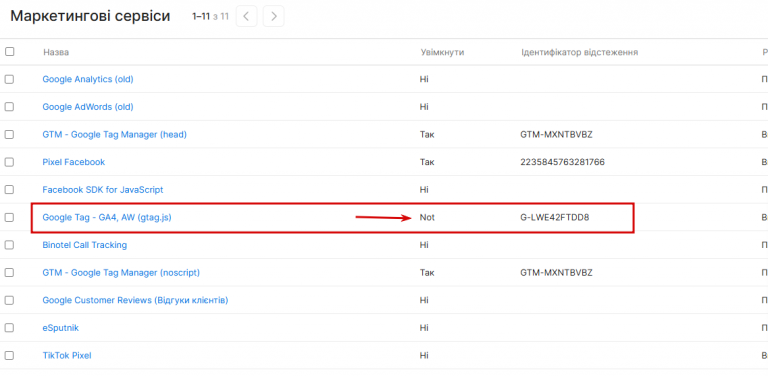The height and width of the screenshot is (376, 768).
Task: Select checkbox for GTM (noscript) row
Action: pyautogui.click(x=10, y=273)
